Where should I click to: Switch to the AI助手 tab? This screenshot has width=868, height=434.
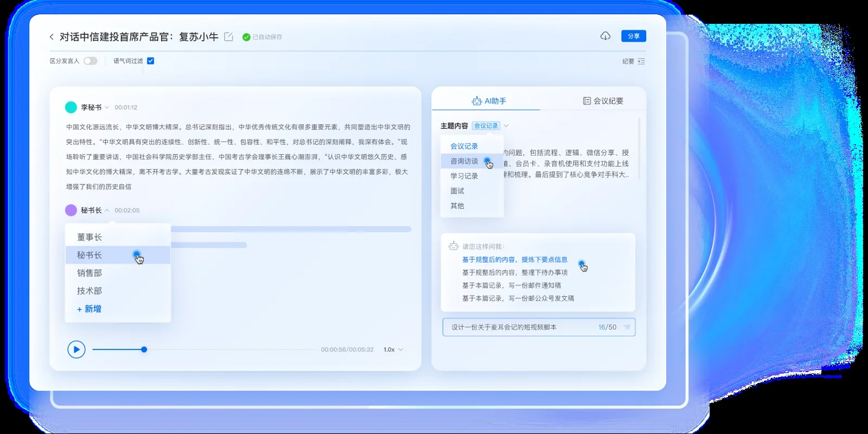click(x=489, y=101)
